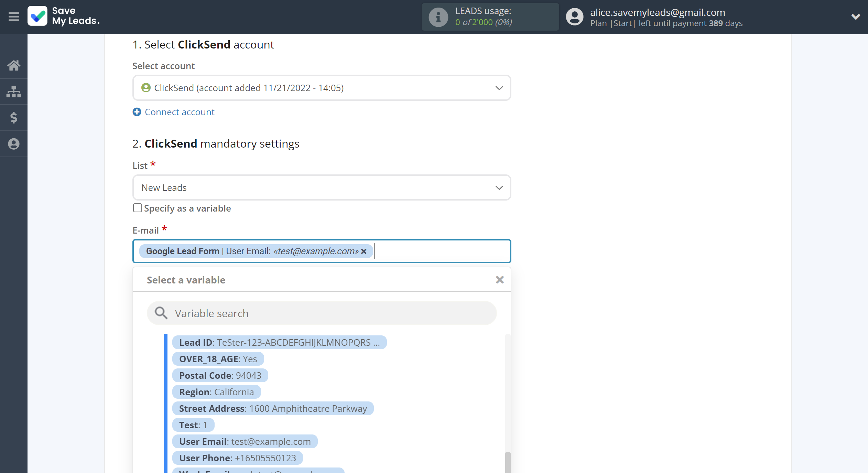Remove the User Email tag from E-mail field
The width and height of the screenshot is (868, 473).
coord(364,251)
